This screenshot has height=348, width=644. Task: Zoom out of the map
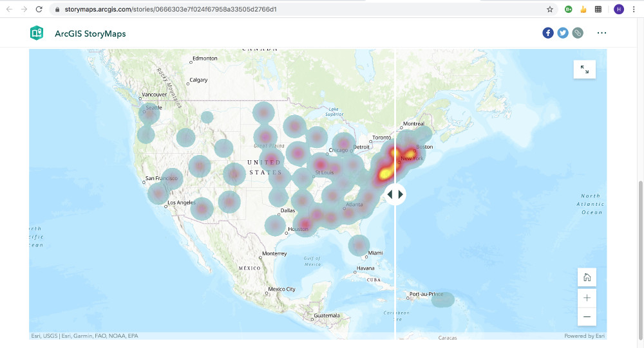587,316
